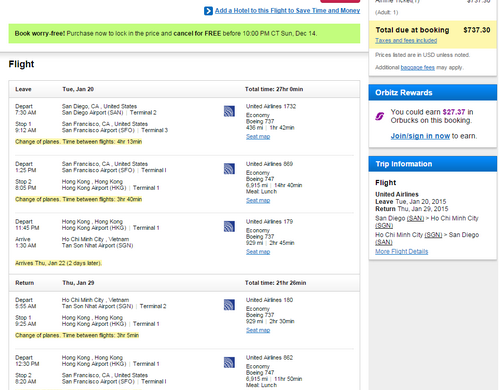Viewport: 500px width, 390px height.
Task: Click United Airlines logo for flight 180
Action: coord(229,305)
